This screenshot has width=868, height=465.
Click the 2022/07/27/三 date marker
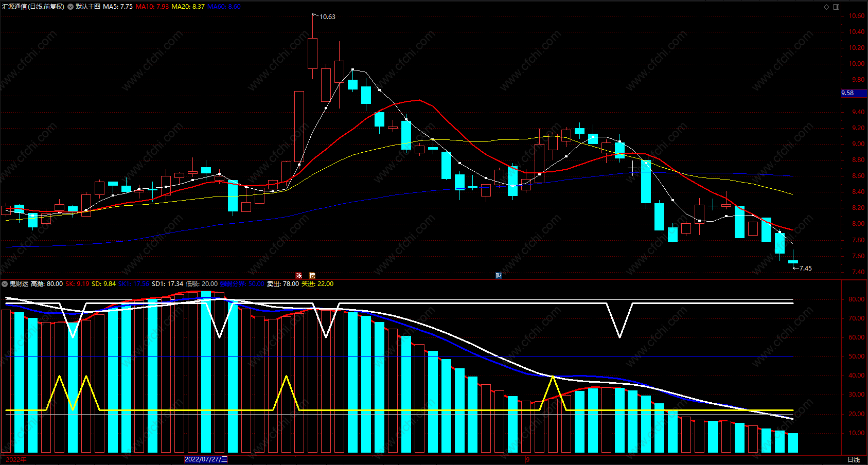[x=206, y=459]
